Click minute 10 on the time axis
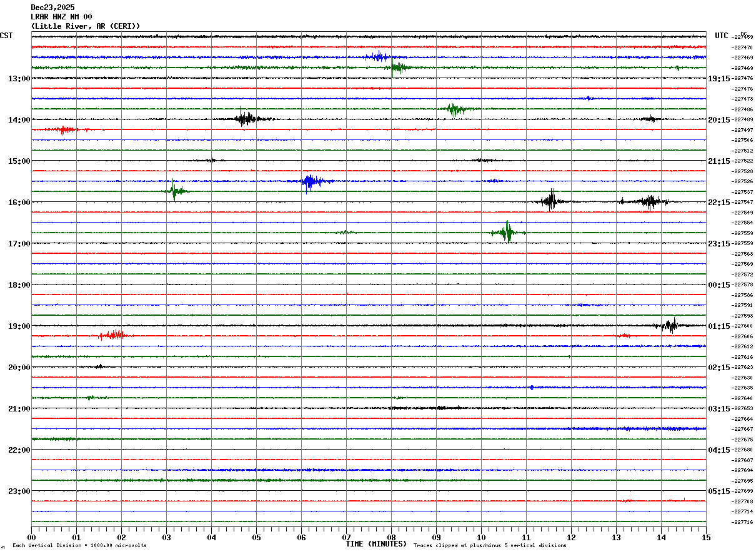The height and width of the screenshot is (554, 756). point(481,537)
